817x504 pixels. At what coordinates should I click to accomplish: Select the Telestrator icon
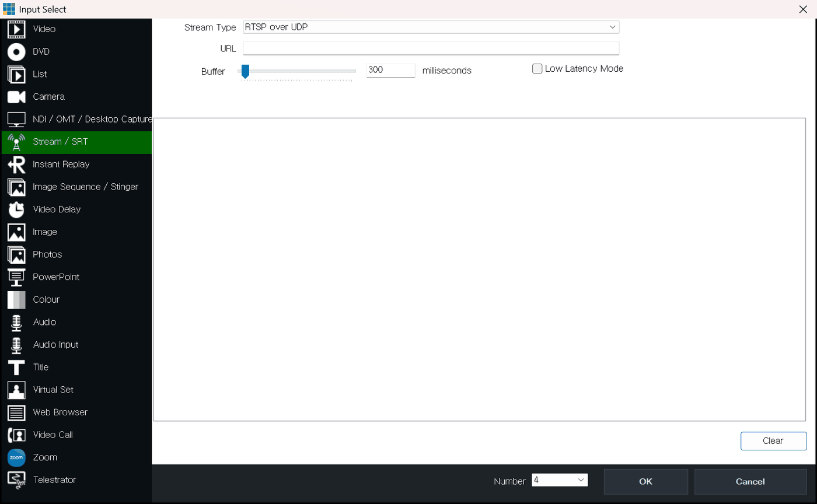click(16, 480)
